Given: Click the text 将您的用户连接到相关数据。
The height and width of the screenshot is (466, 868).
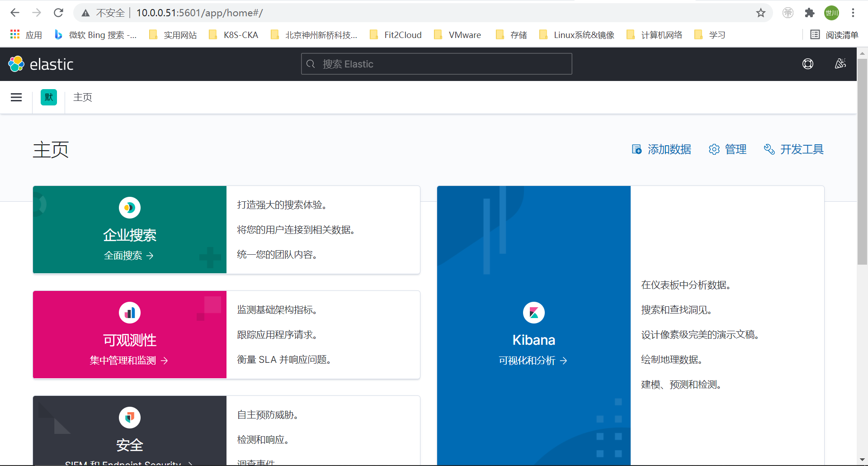Looking at the screenshot, I should (296, 230).
